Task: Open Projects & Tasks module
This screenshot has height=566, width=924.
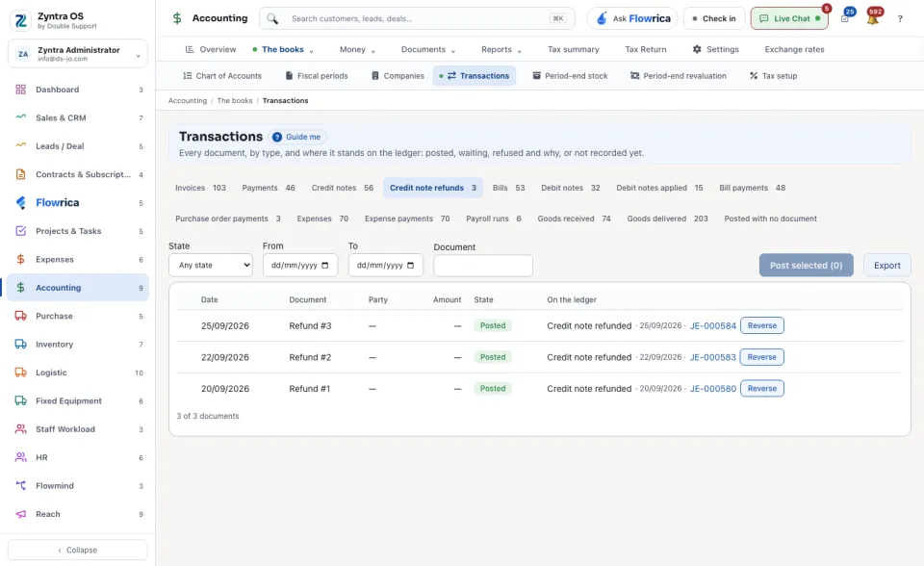Action: coord(78,231)
